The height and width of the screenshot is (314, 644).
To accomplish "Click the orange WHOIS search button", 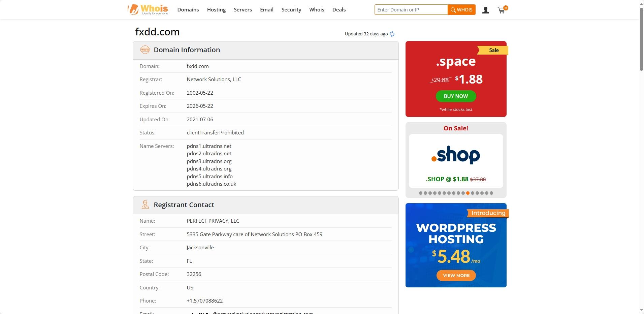I will tap(461, 10).
